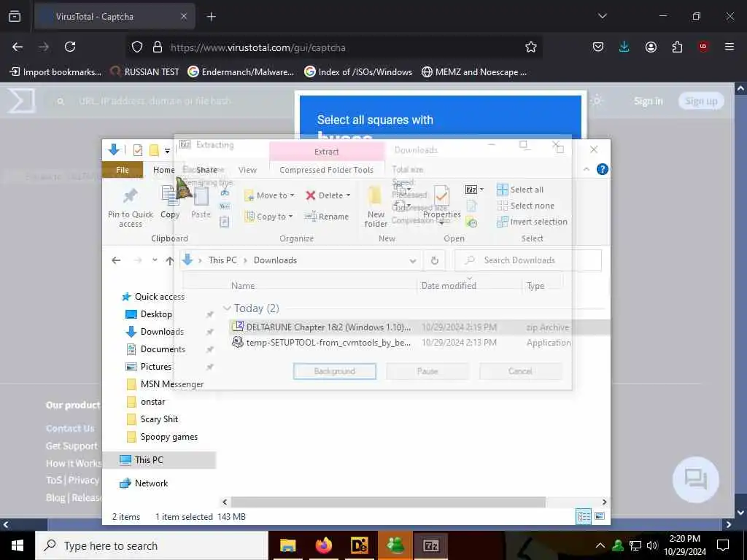Collapse the Explorer ribbon with the chevron

[x=587, y=169]
